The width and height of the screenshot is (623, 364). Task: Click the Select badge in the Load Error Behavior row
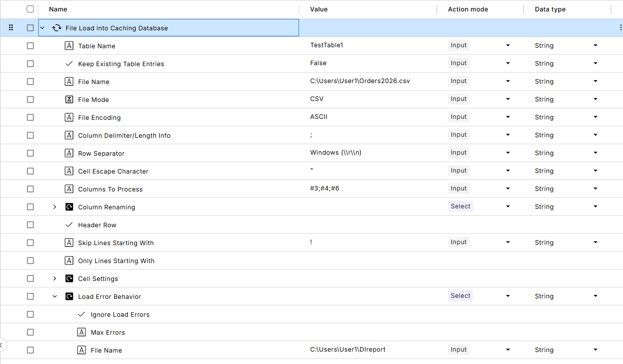[x=460, y=296]
